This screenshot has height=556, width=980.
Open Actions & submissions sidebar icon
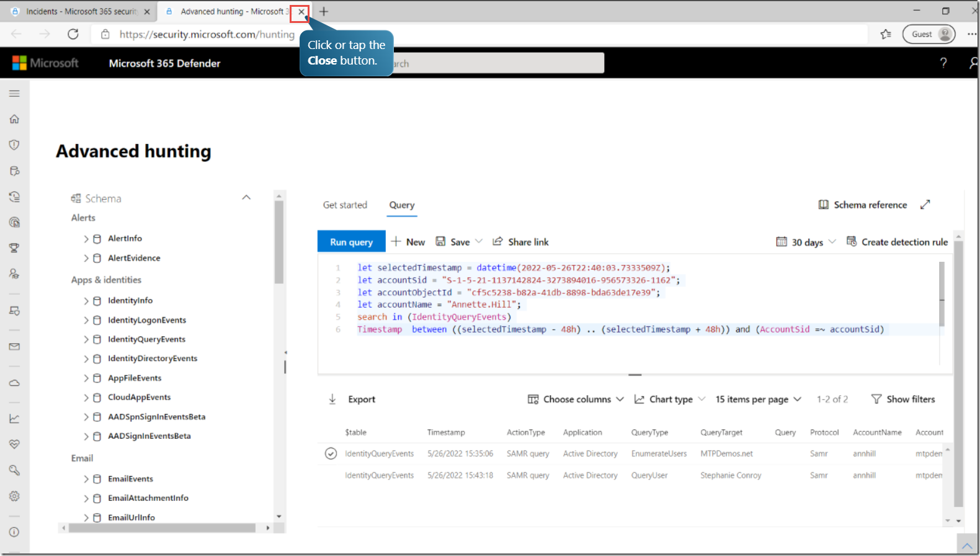click(14, 197)
